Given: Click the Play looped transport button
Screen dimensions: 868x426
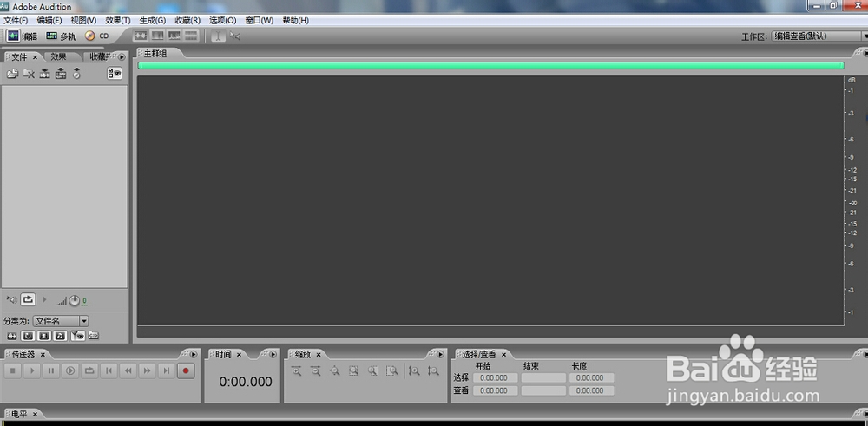Looking at the screenshot, I should (x=89, y=370).
